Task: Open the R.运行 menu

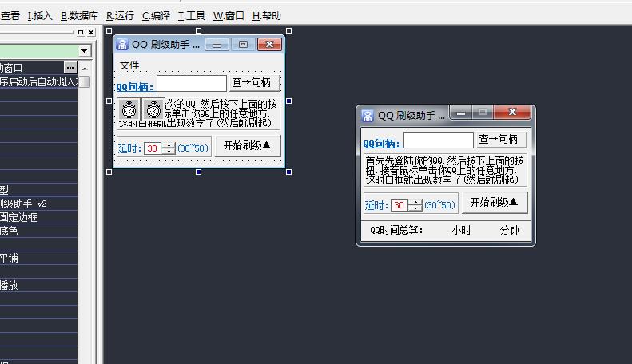Action: [x=120, y=16]
